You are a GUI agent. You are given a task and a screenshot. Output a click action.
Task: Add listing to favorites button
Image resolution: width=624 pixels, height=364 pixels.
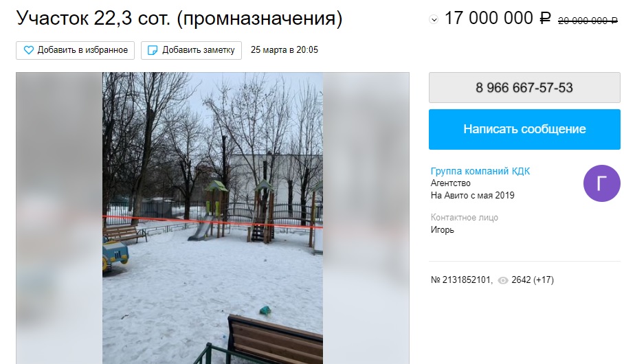click(75, 50)
